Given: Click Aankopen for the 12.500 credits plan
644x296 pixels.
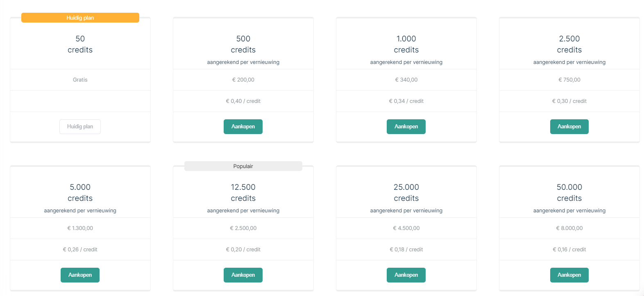Looking at the screenshot, I should [x=243, y=275].
